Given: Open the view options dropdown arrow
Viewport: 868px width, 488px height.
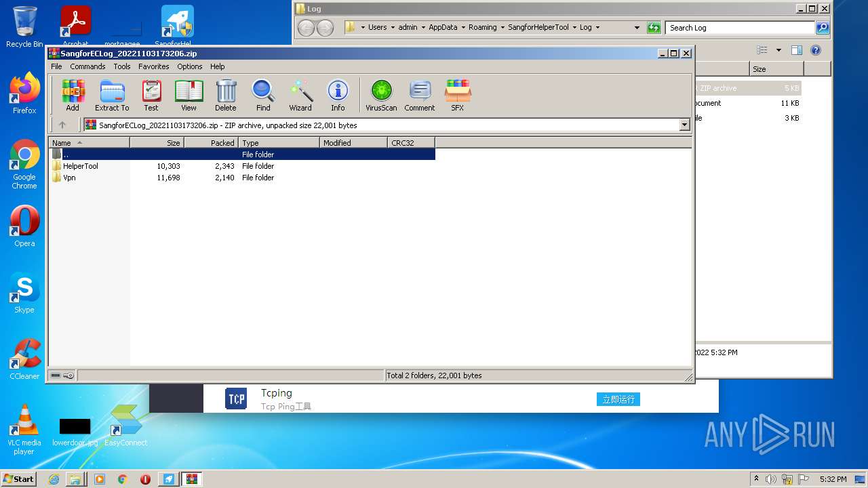Looking at the screenshot, I should click(778, 50).
